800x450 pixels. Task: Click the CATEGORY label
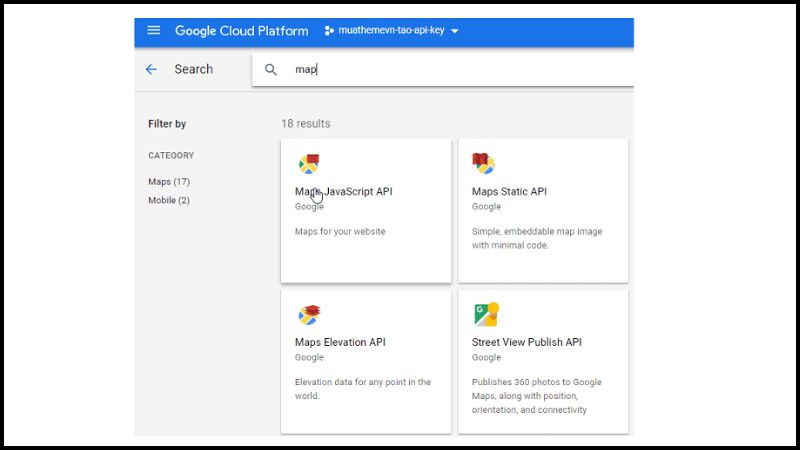(x=171, y=155)
